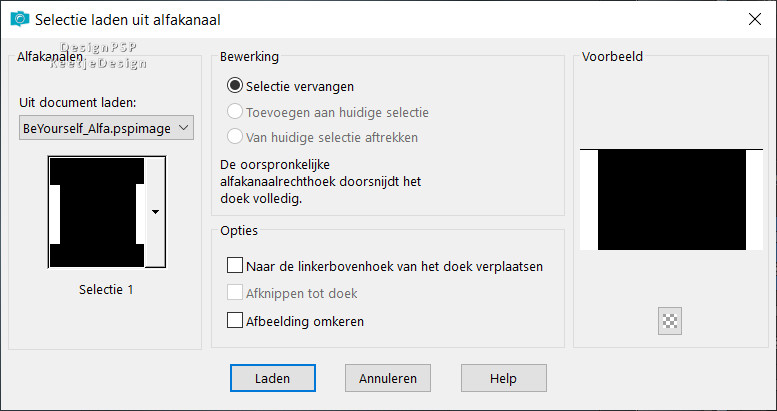Click the Annuleren button

(x=388, y=378)
